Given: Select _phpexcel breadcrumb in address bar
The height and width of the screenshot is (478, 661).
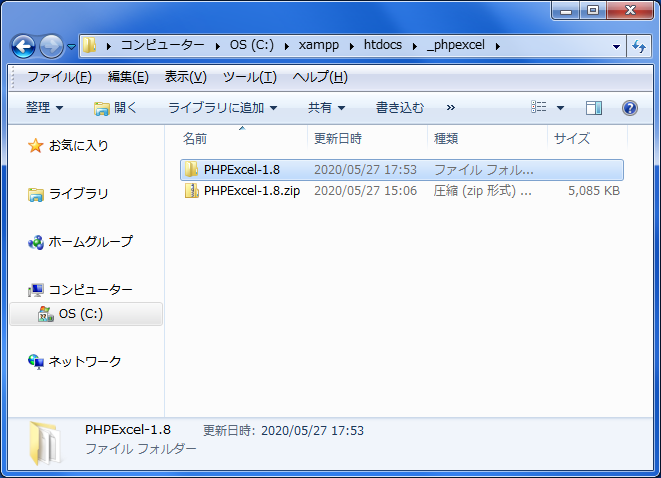Looking at the screenshot, I should click(x=456, y=45).
